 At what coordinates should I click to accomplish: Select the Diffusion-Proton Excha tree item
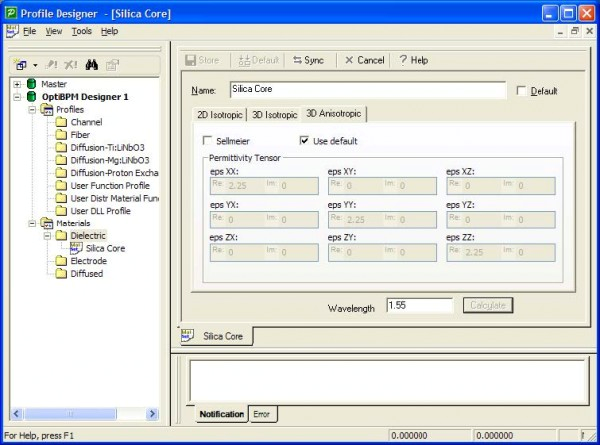[x=114, y=173]
